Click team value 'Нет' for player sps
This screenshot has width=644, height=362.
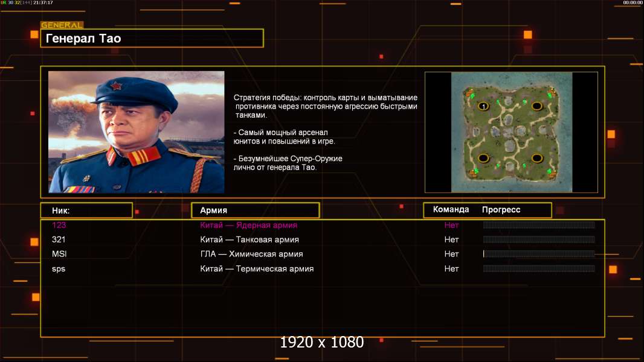click(x=451, y=269)
